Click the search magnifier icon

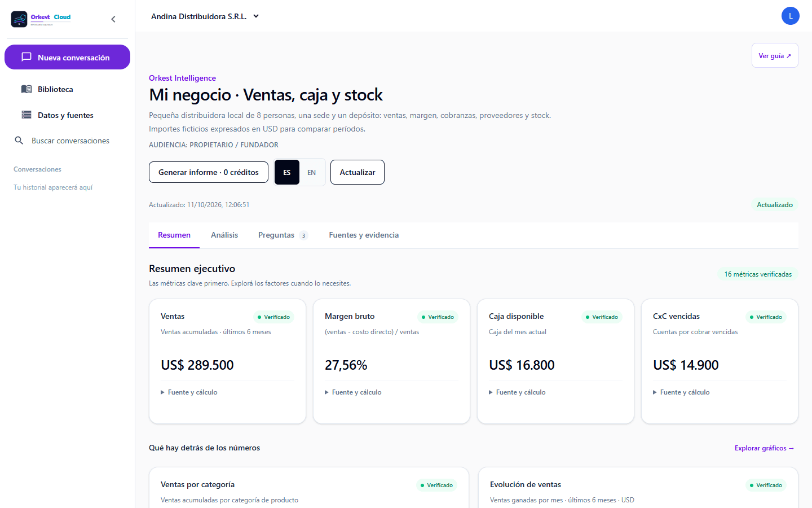[19, 141]
